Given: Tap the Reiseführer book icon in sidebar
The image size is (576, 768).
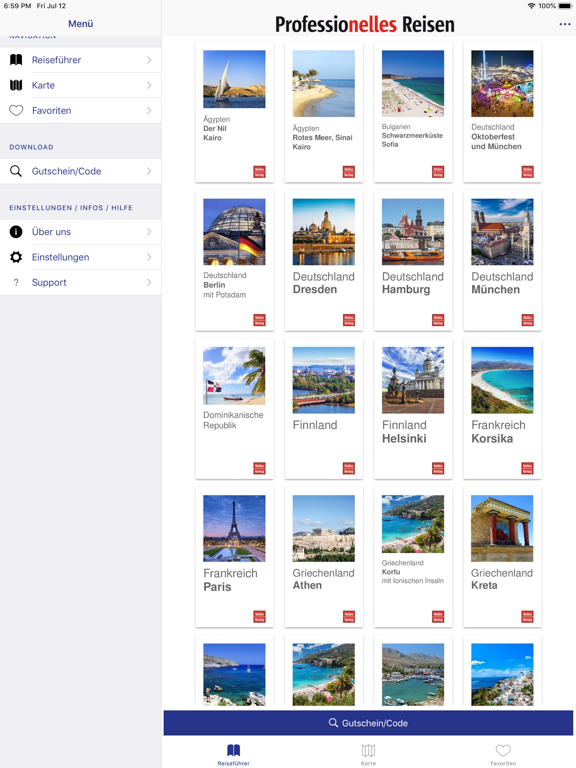Looking at the screenshot, I should [16, 60].
